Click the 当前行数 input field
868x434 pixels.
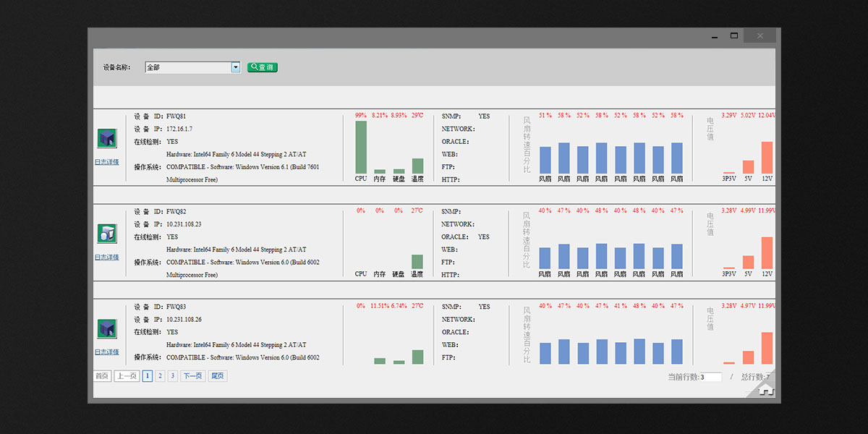(x=711, y=377)
